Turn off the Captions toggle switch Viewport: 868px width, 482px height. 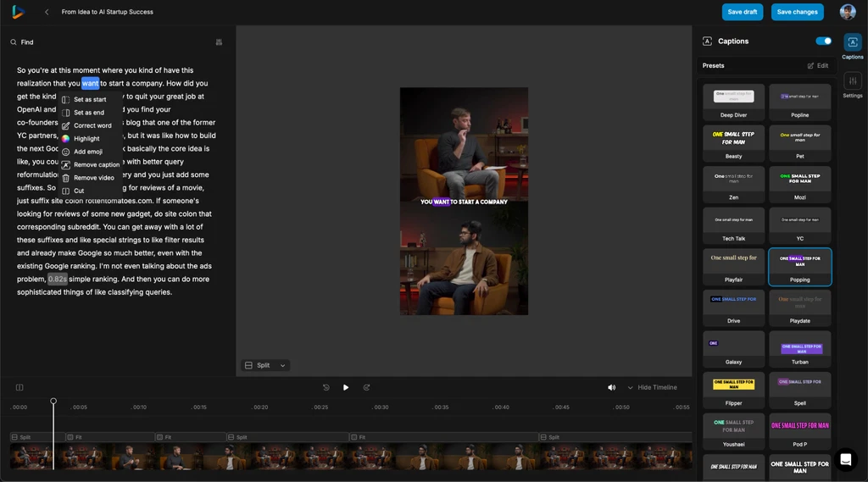tap(823, 41)
